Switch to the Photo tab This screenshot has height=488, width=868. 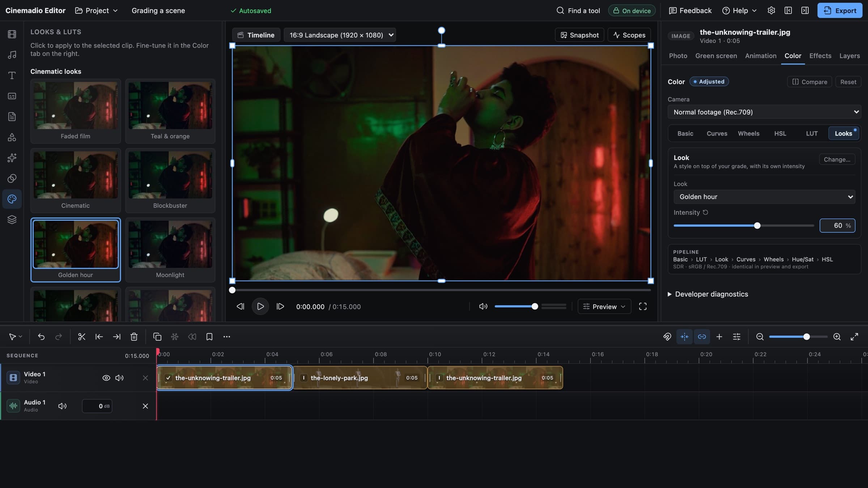coord(678,56)
